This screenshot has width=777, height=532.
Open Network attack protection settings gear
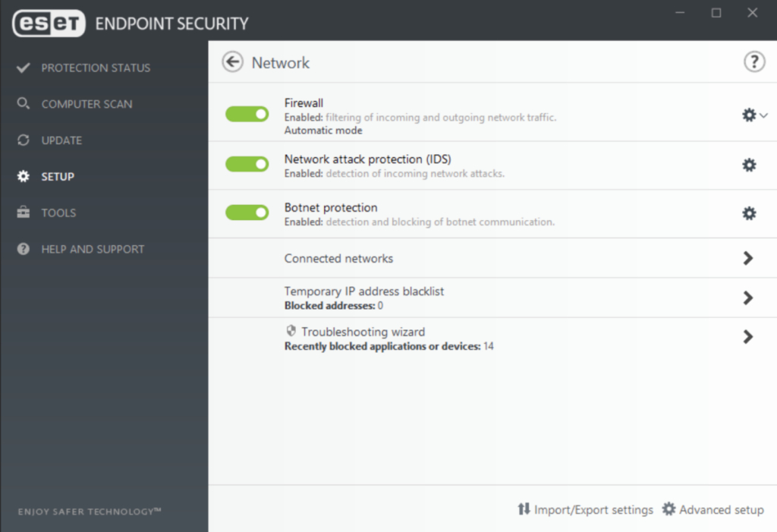coord(749,164)
